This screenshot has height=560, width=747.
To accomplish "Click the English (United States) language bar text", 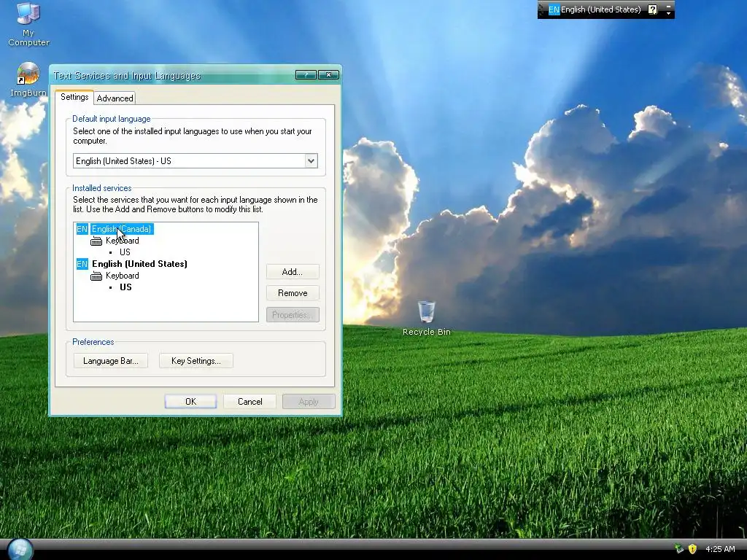I will coord(601,9).
